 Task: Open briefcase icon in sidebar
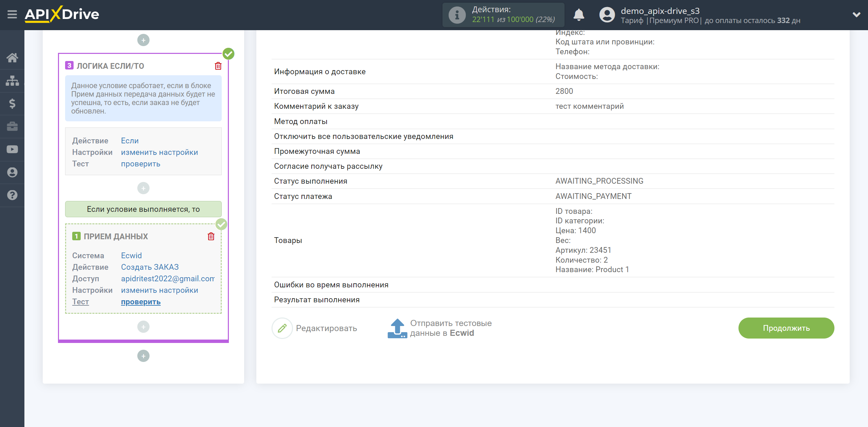pos(12,126)
